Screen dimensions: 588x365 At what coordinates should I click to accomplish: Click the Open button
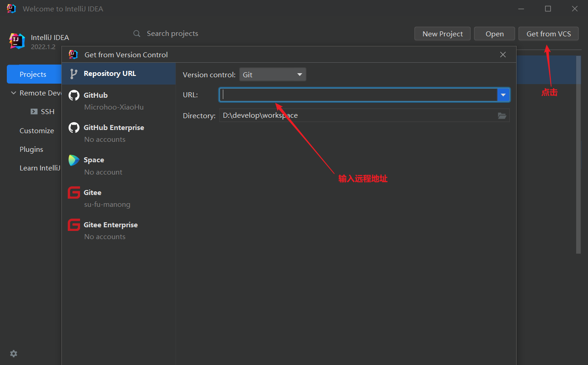494,34
